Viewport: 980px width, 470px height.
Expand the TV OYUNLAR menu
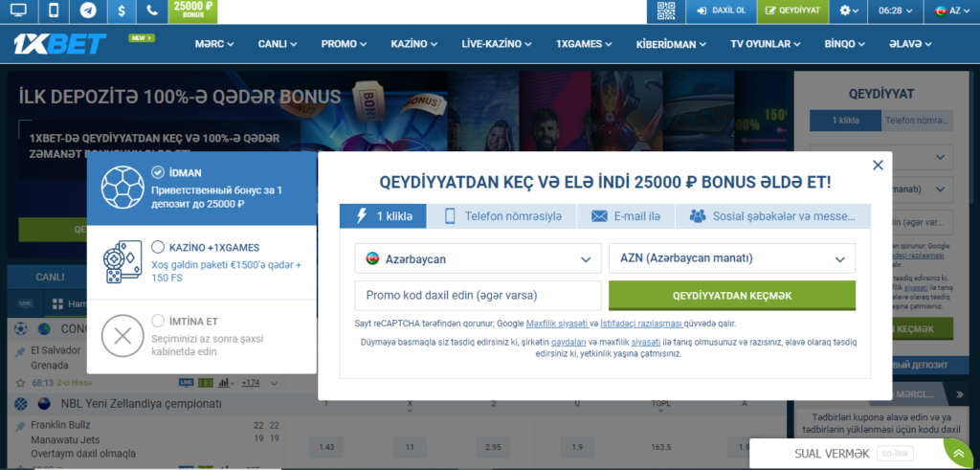tap(765, 44)
